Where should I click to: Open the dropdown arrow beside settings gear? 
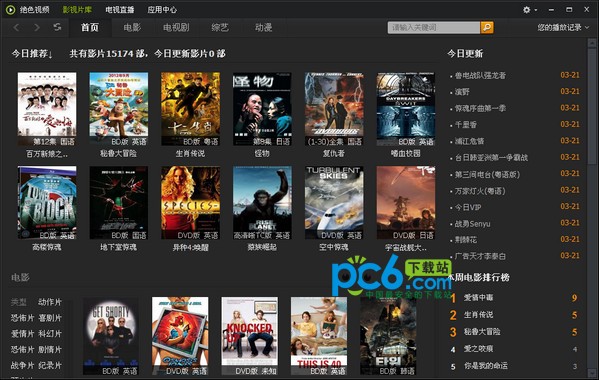click(536, 10)
